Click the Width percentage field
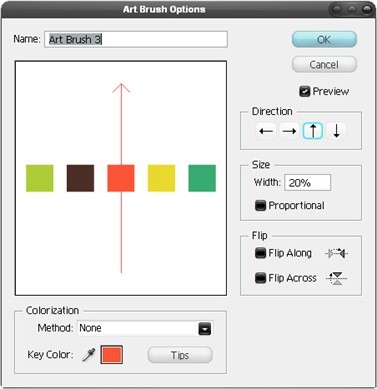377x389 pixels. tap(308, 183)
